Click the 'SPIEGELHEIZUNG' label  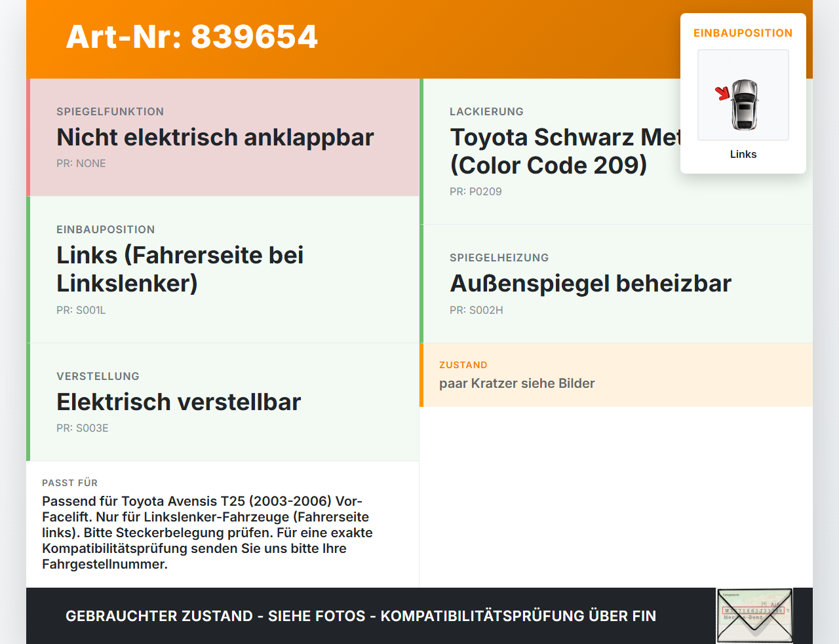tap(499, 257)
